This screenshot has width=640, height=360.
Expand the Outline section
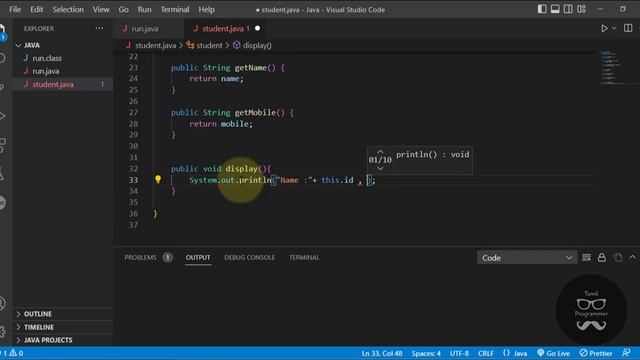(x=38, y=314)
